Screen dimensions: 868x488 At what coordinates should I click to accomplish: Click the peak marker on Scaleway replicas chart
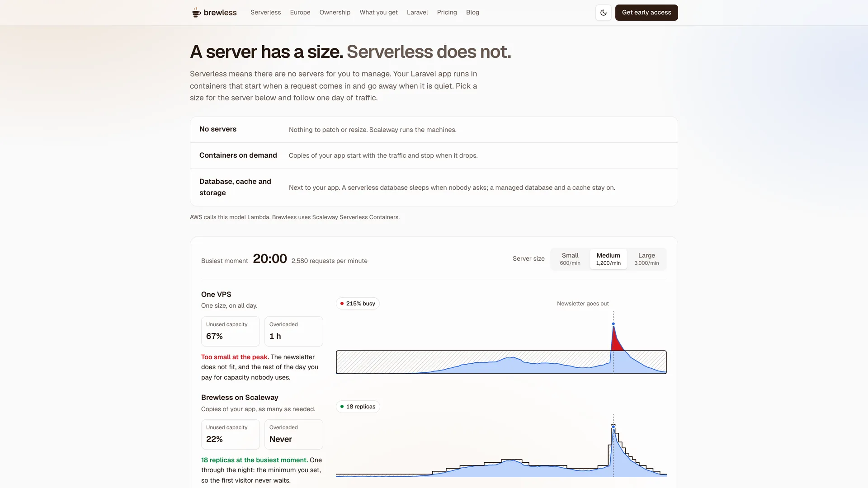613,427
